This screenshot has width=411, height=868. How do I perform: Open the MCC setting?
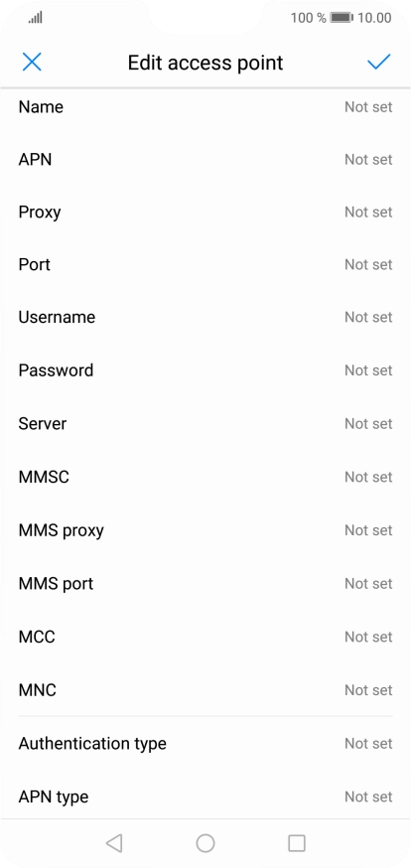coord(205,637)
